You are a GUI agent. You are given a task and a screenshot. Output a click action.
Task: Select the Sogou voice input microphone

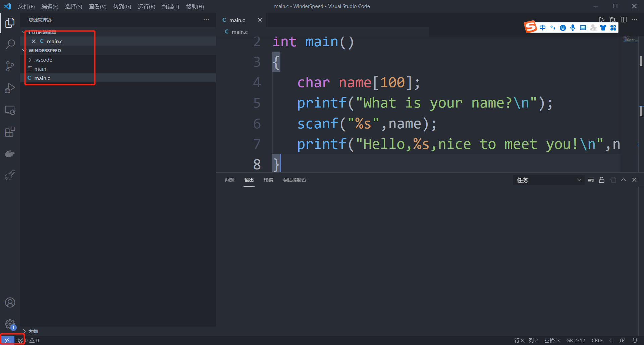pos(573,27)
